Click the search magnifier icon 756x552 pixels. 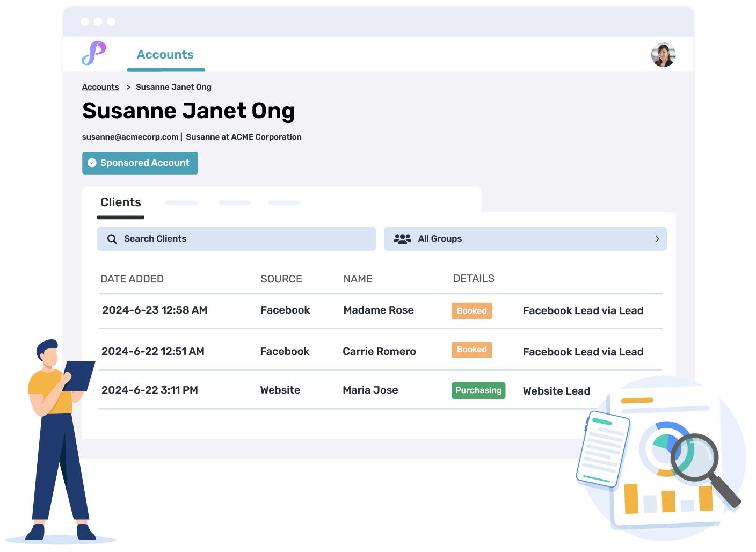[x=112, y=239]
